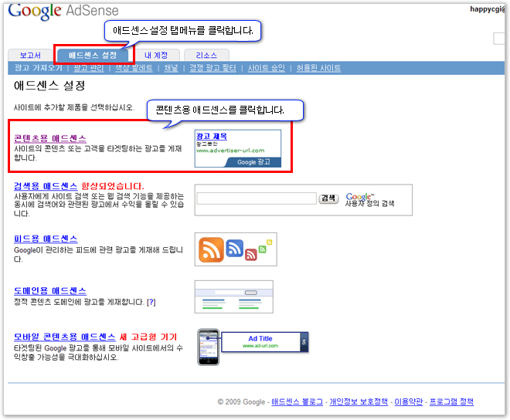510x420 pixels.
Task: Click the 광고 가져오기 submenu item
Action: (38, 68)
